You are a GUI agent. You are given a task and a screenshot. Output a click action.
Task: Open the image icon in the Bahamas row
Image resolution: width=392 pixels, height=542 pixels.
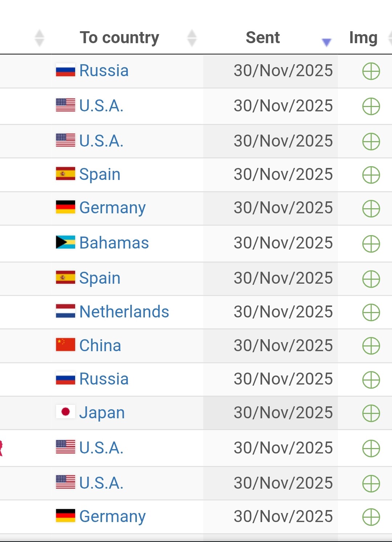(371, 244)
